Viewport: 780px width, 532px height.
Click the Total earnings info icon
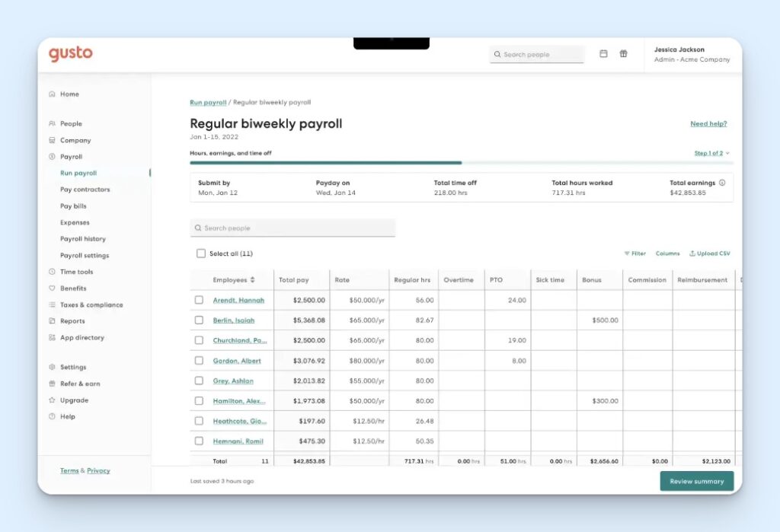click(722, 183)
